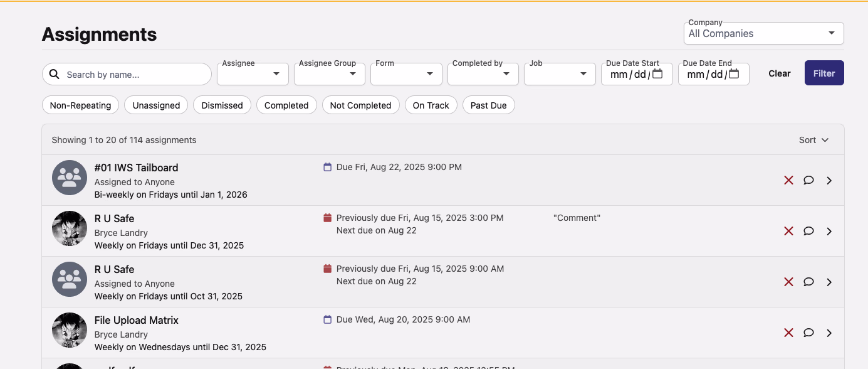868x369 pixels.
Task: Open the Due Date Start calendar picker
Action: point(657,73)
